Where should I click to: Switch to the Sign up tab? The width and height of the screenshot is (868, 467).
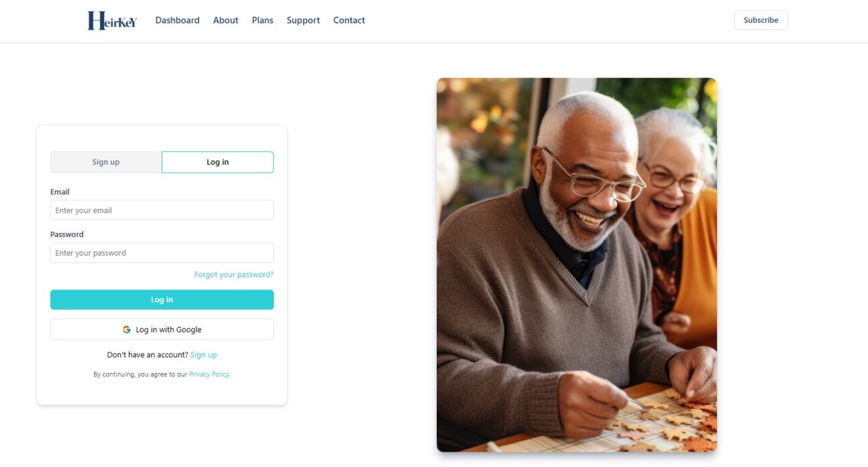tap(106, 162)
